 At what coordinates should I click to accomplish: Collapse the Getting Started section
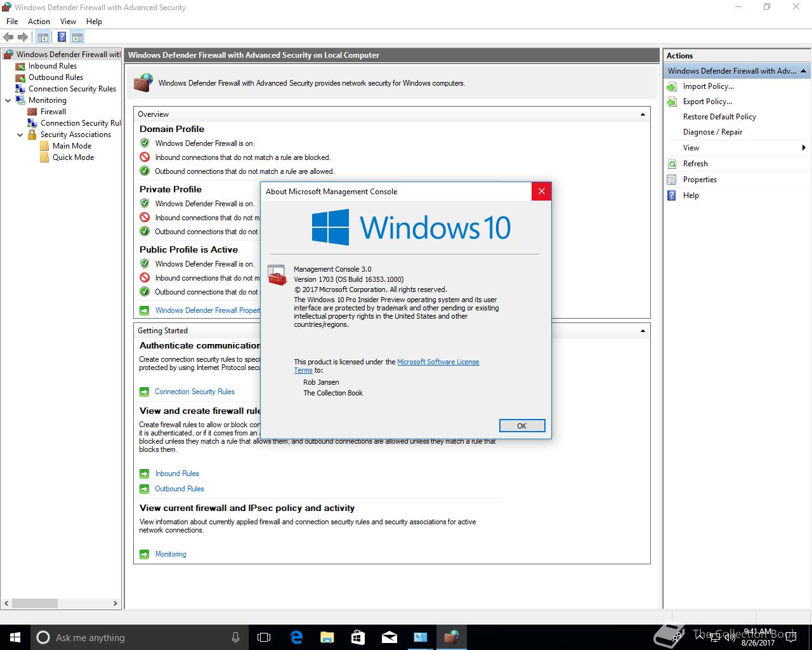(x=643, y=331)
